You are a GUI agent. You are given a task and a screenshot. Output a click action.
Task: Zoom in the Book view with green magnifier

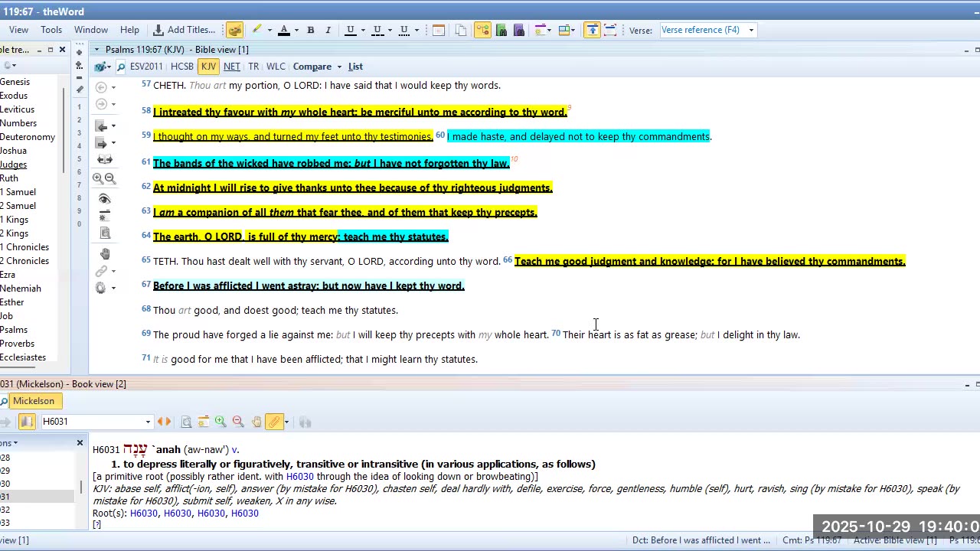(x=220, y=422)
